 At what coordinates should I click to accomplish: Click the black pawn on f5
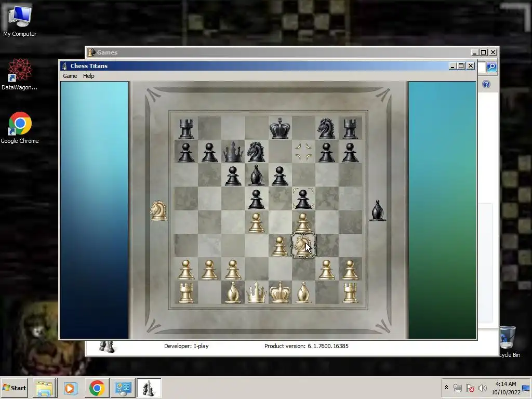pyautogui.click(x=303, y=199)
